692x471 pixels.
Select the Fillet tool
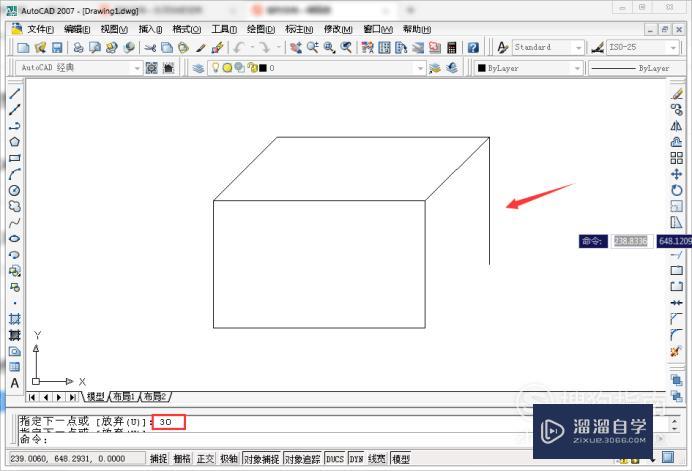[677, 335]
